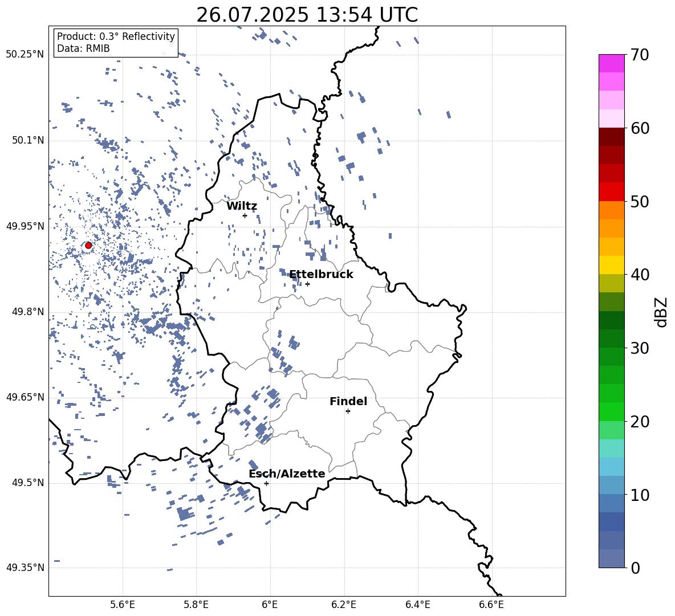Click the Findel station cross marker
Image resolution: width=675 pixels, height=616 pixels.
(x=348, y=411)
